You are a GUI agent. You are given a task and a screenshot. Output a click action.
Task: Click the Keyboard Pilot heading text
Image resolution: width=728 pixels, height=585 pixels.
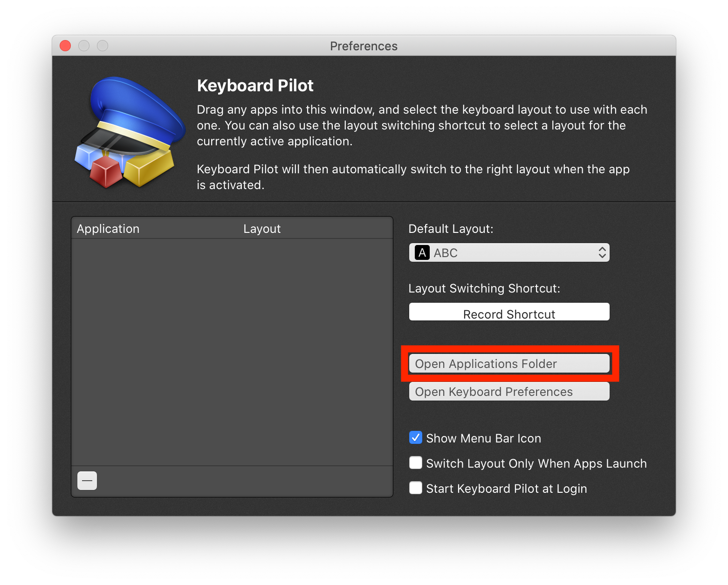pos(255,86)
